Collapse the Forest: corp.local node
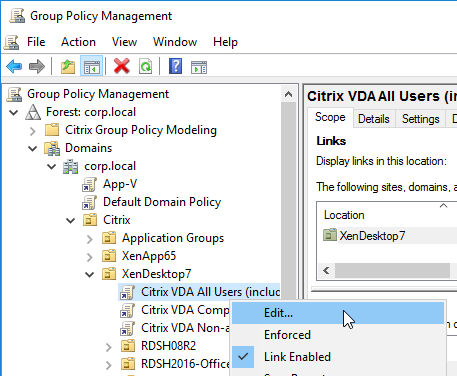Screen dimensions: 457x376 [x=14, y=112]
